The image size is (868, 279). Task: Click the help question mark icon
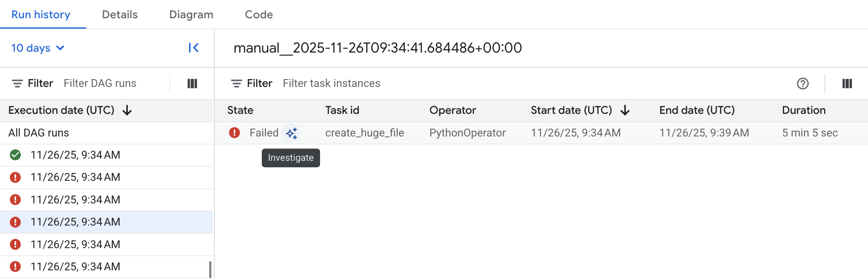[802, 83]
